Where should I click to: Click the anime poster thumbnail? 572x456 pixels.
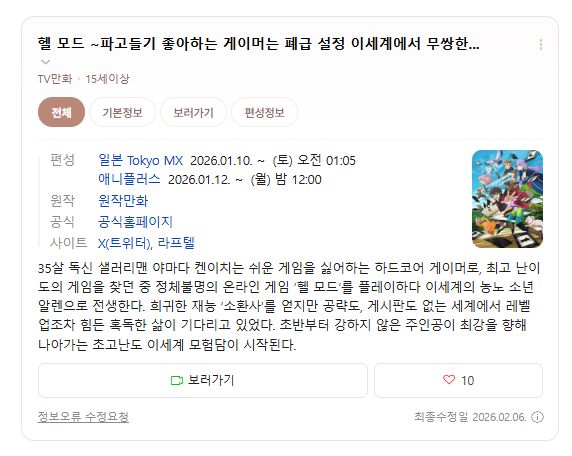(x=507, y=199)
